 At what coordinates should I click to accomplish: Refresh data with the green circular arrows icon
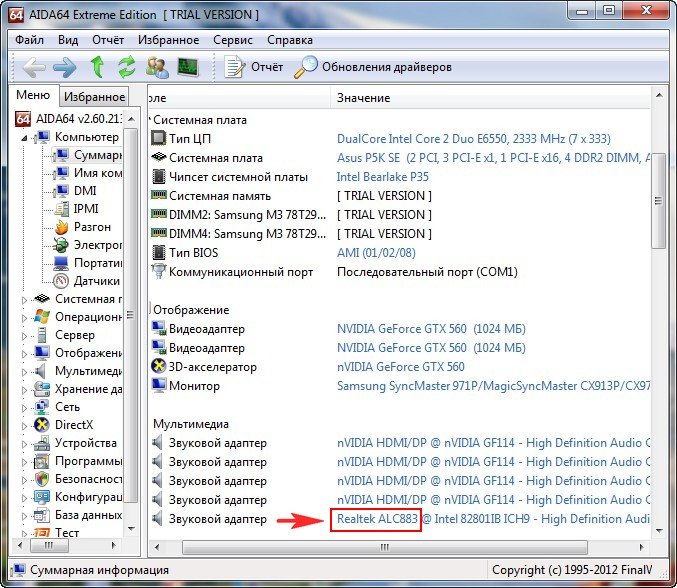click(127, 67)
